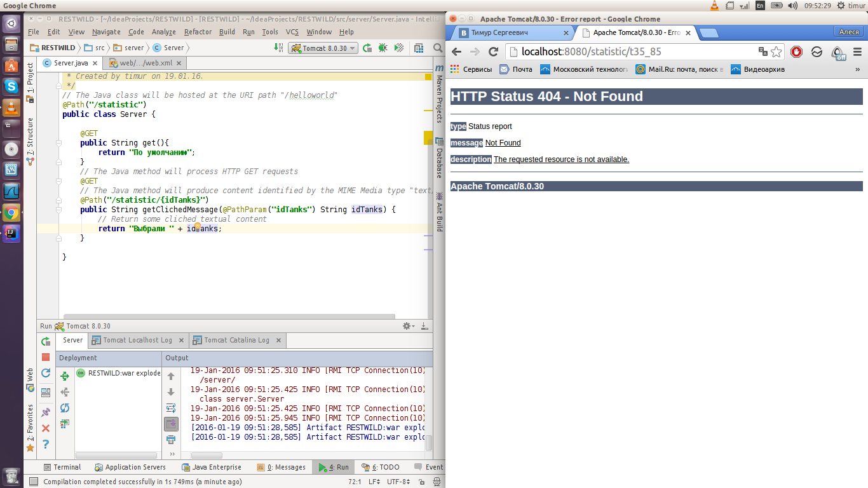Open the 6: TODO tool window
This screenshot has width=868, height=488.
click(380, 467)
